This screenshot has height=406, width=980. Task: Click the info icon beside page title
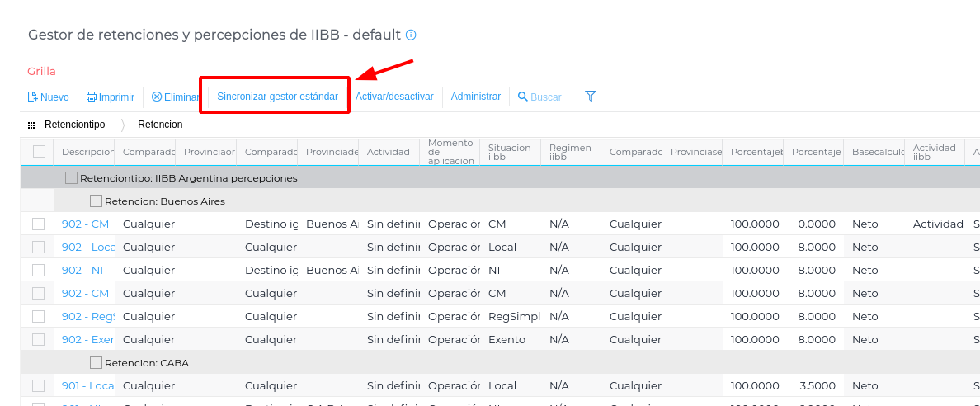coord(411,35)
